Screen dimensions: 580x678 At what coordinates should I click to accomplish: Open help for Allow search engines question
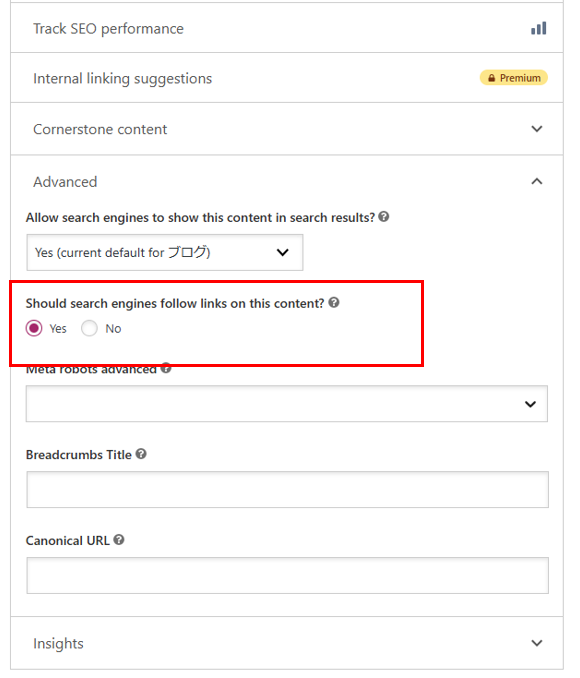coord(384,217)
